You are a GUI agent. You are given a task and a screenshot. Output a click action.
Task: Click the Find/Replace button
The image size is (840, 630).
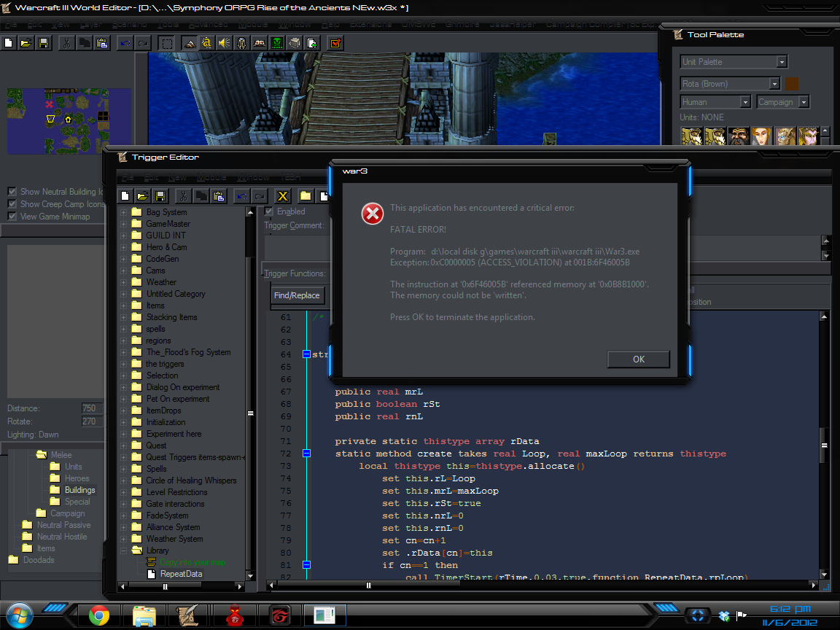tap(297, 295)
